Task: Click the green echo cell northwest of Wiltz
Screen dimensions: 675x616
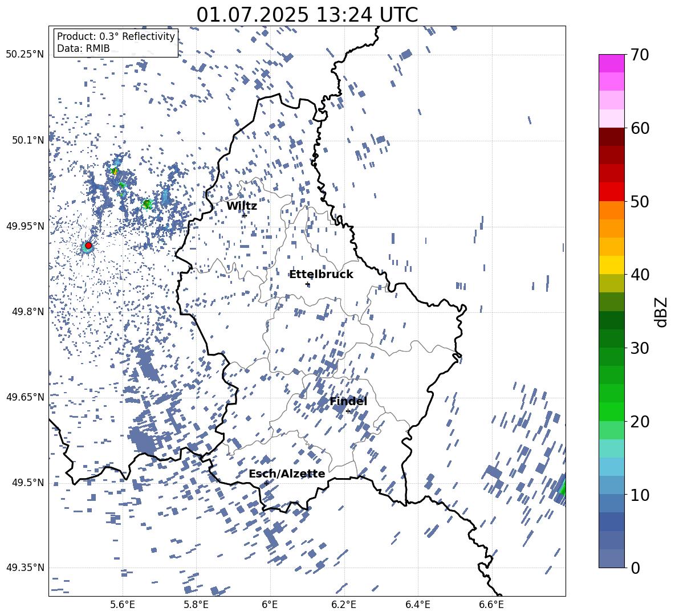Action: tap(147, 205)
